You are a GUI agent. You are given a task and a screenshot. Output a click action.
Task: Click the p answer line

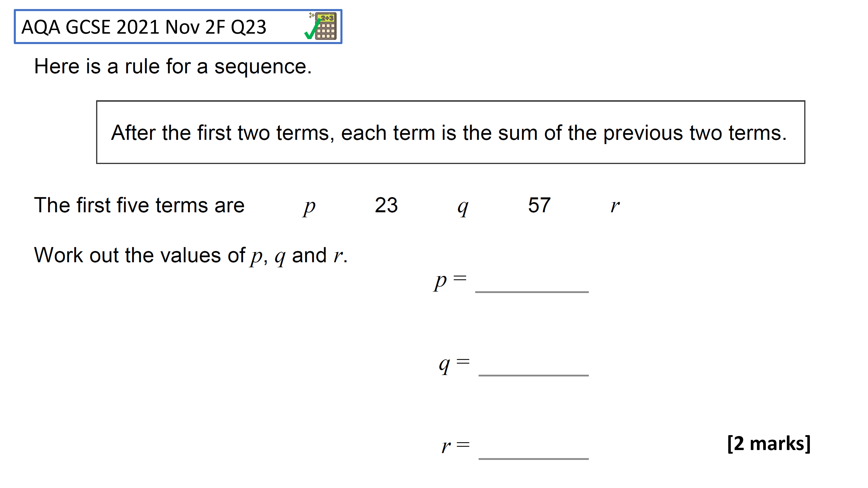[532, 292]
